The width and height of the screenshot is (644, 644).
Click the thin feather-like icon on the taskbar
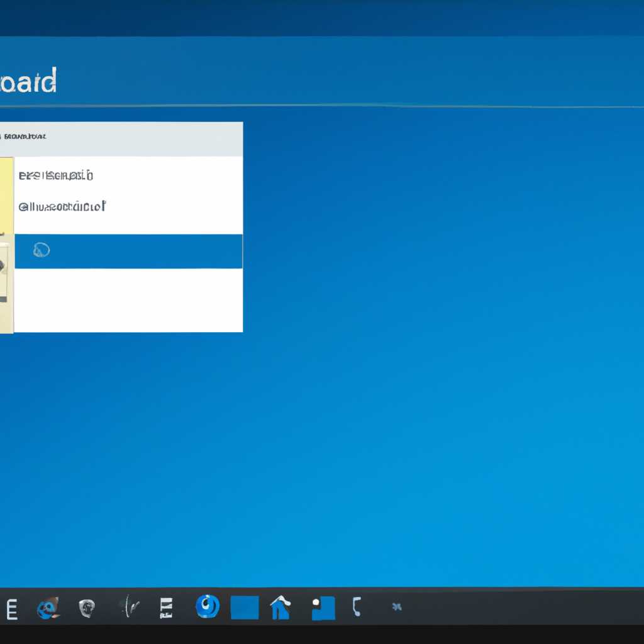pos(130,606)
